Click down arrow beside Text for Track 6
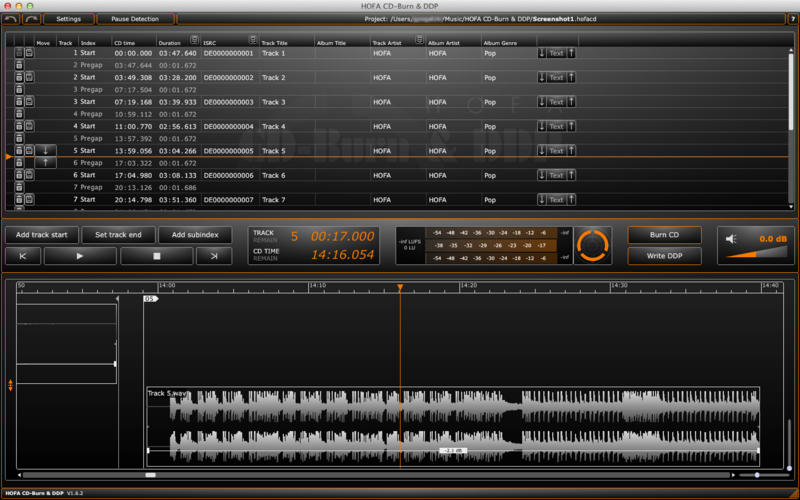 [542, 175]
